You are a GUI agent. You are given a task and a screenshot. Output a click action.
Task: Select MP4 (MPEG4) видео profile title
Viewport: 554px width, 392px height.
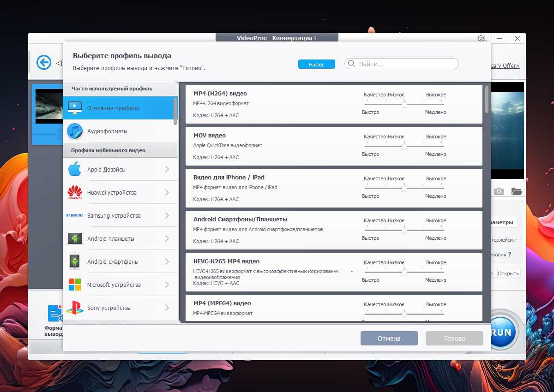point(222,303)
